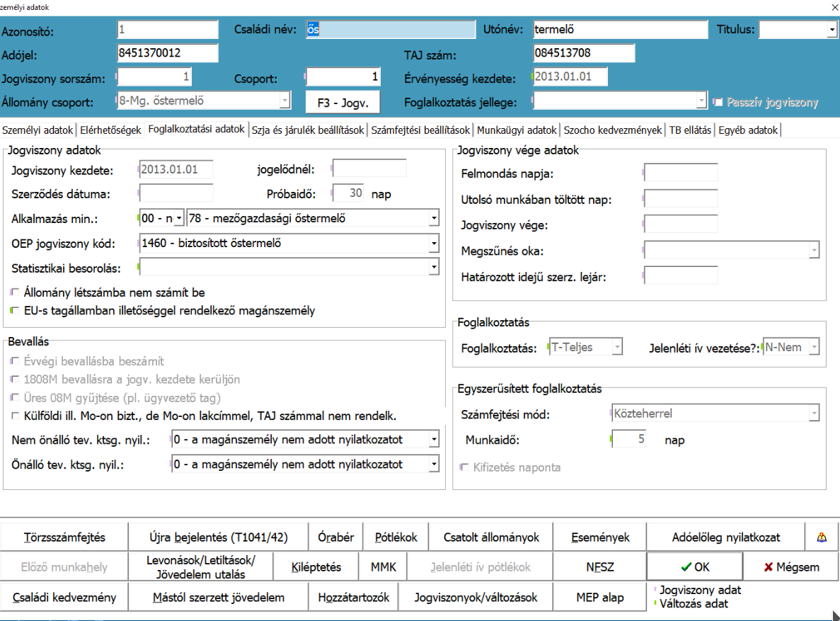Click Törzsszámfejtés button
The height and width of the screenshot is (621, 840).
pos(64,537)
